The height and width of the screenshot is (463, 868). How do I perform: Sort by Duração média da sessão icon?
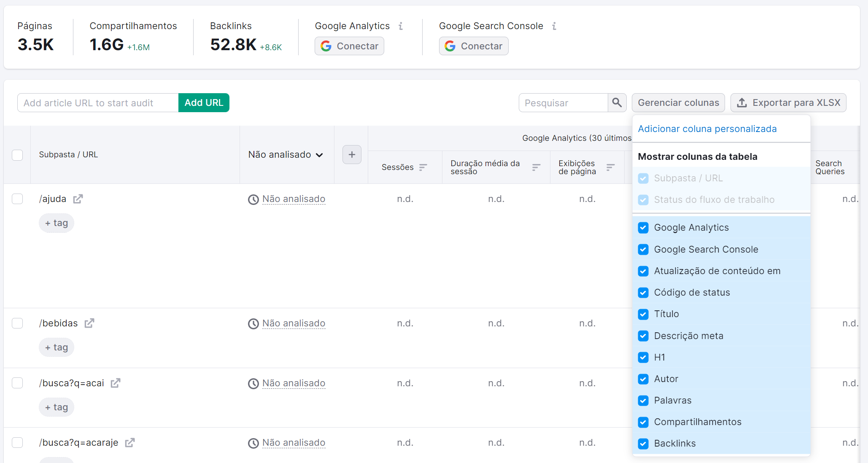[x=536, y=167]
